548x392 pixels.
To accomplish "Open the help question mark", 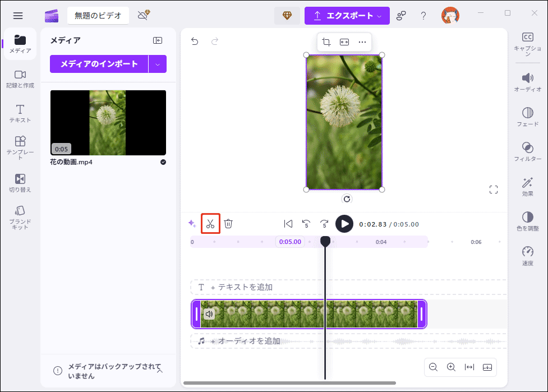I will [423, 16].
